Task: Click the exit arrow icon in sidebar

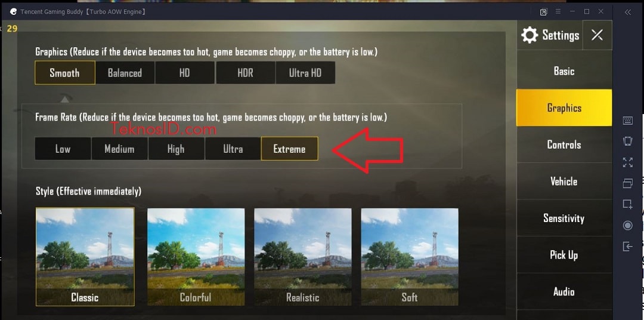Action: [627, 246]
